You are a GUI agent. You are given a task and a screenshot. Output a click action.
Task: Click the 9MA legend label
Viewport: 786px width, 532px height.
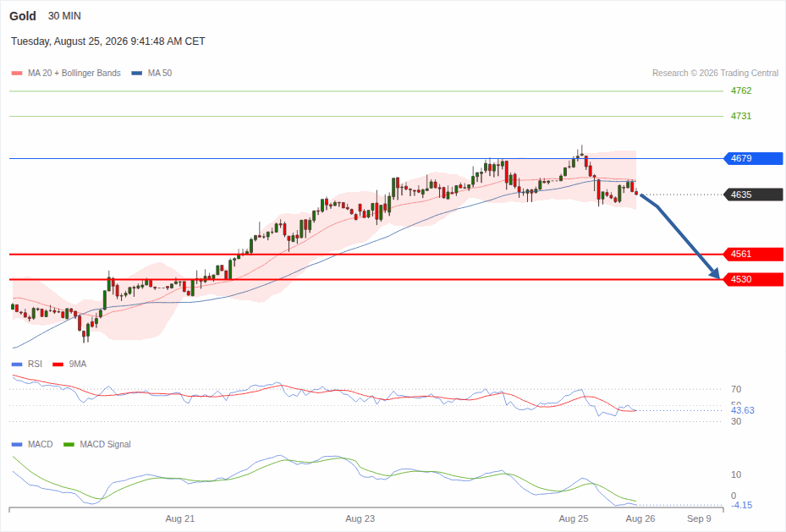point(78,365)
